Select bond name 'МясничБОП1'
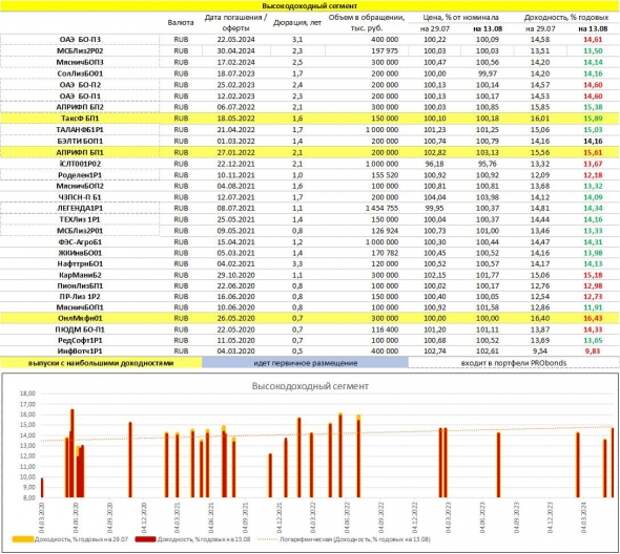 coord(80,308)
